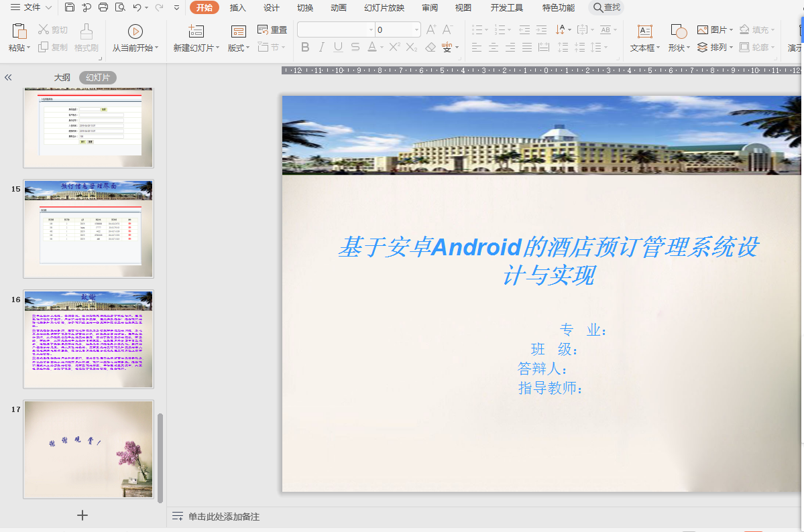Switch to the Transitions (切换) tab
Viewport: 804px width, 532px height.
[305, 7]
